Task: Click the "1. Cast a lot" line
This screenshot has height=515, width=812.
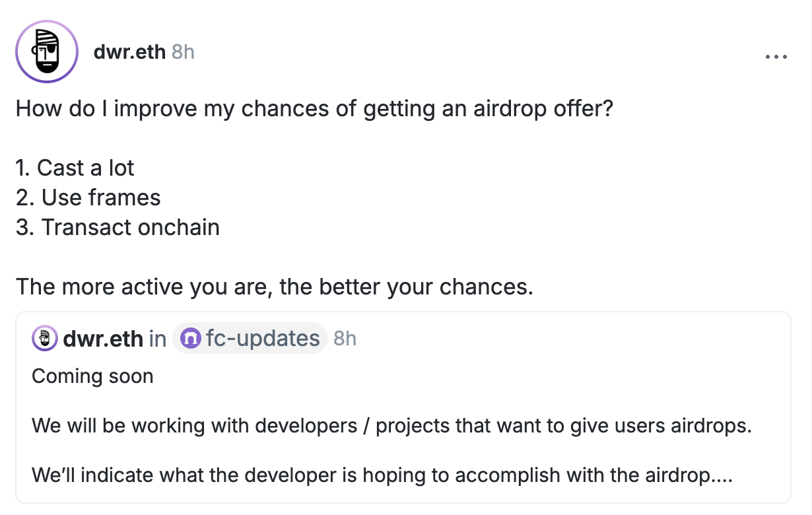Action: pos(75,168)
